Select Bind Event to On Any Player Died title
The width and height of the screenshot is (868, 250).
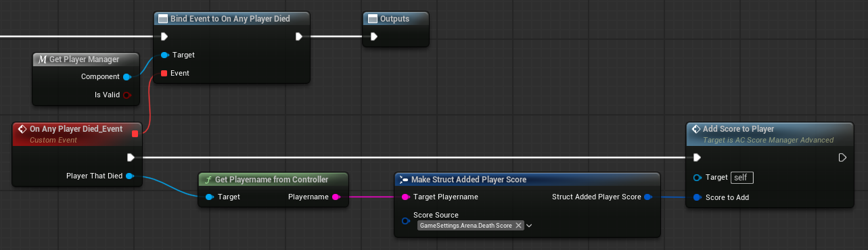(231, 19)
